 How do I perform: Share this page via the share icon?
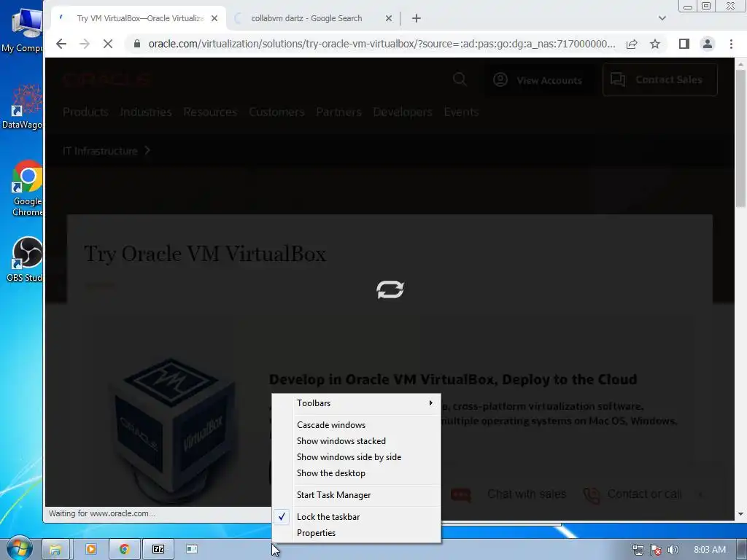(632, 44)
